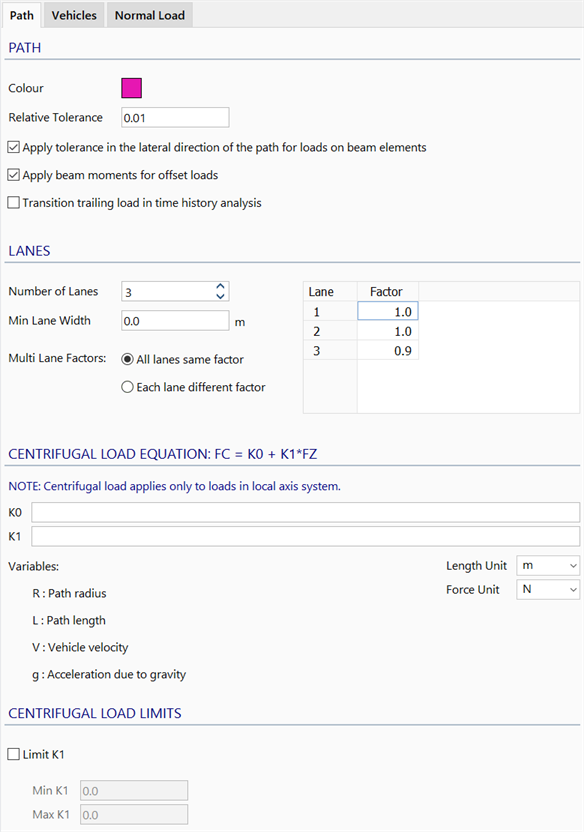
Task: Click the Relative Tolerance input field
Action: pos(175,117)
